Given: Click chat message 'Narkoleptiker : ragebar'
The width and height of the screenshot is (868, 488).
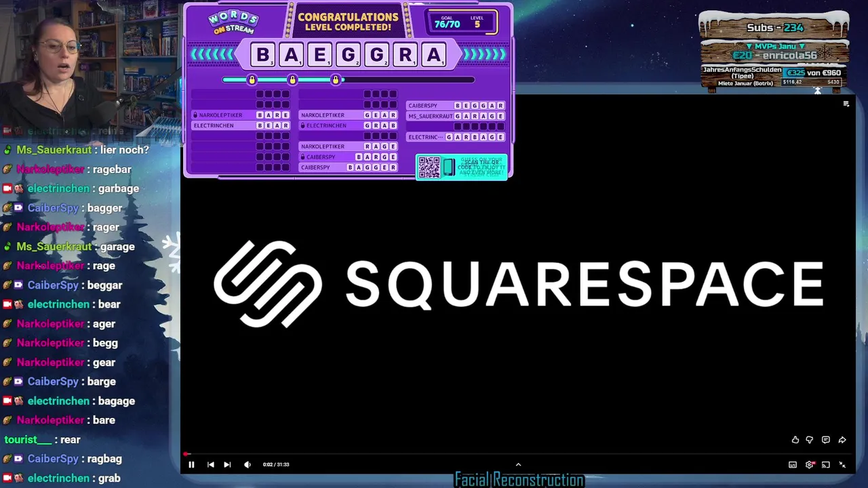Looking at the screenshot, I should tap(66, 169).
